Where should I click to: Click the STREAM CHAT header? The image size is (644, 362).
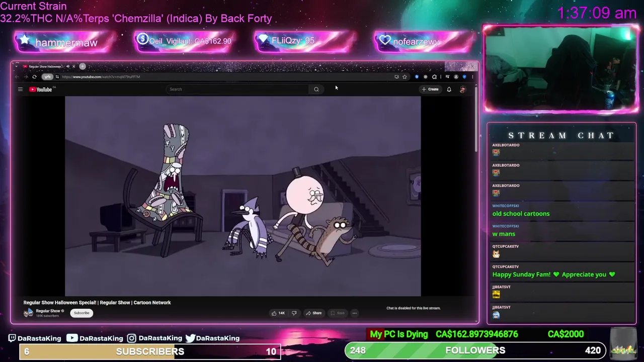[561, 135]
